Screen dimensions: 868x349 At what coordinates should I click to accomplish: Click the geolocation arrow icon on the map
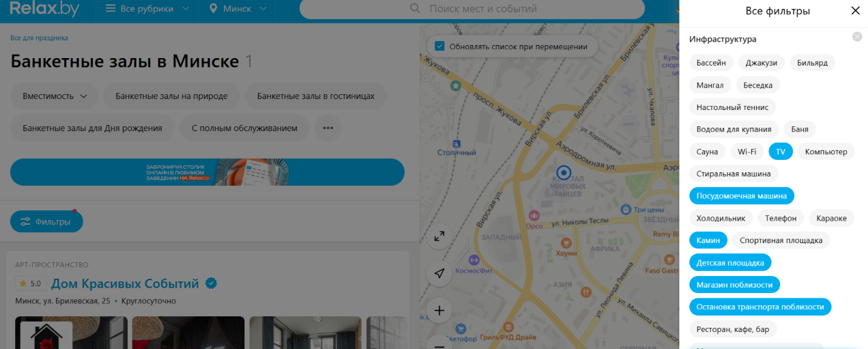coord(439,273)
